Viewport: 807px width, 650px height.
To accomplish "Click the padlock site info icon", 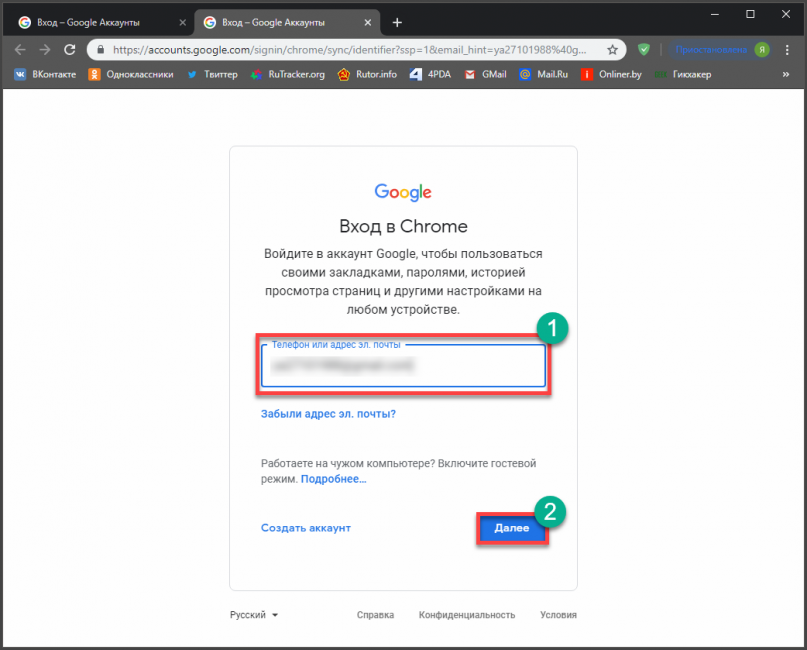I will 101,49.
